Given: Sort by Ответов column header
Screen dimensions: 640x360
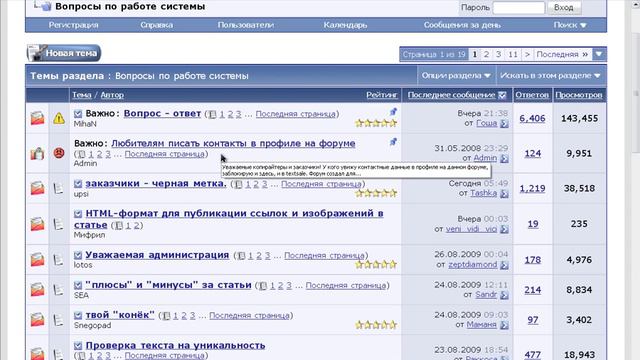Looking at the screenshot, I should 532,95.
